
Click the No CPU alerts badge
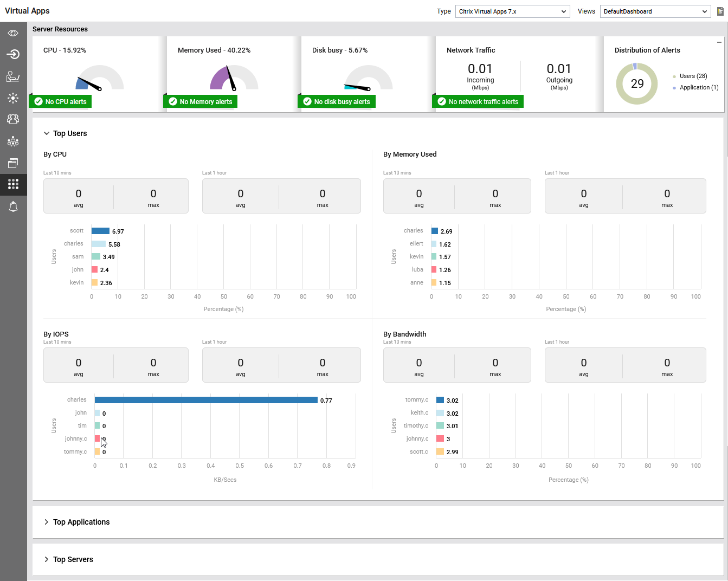60,102
